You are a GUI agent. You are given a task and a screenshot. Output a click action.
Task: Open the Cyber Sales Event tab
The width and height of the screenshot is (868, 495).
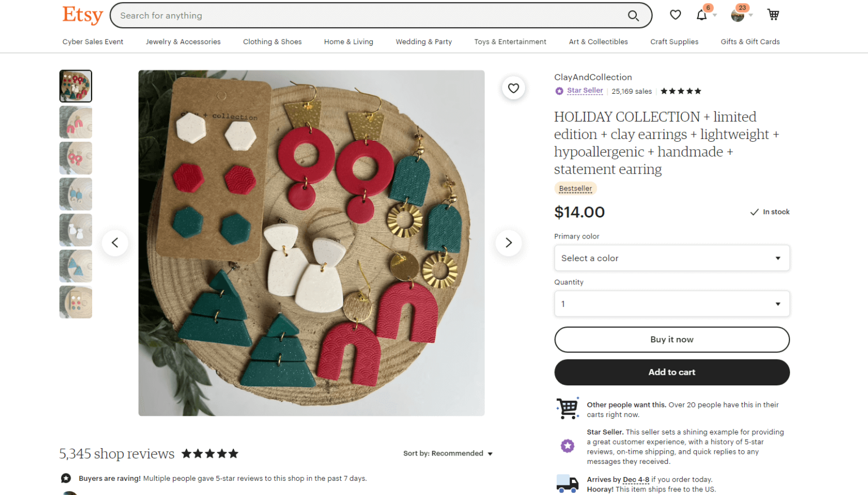[92, 41]
